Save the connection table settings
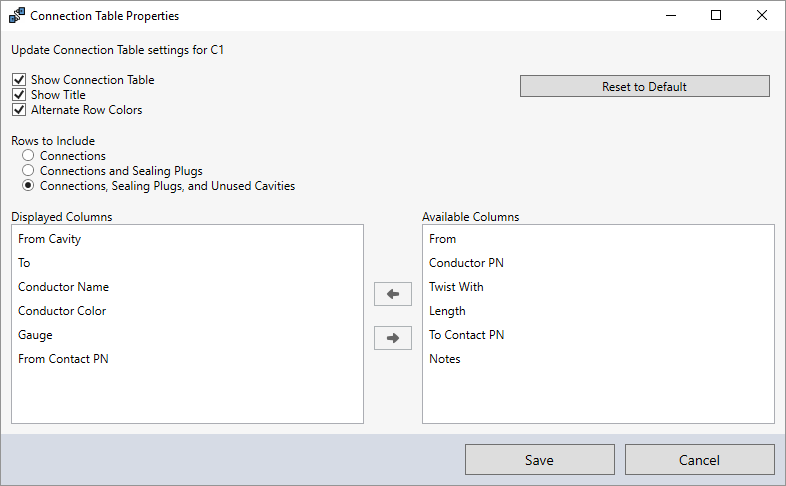This screenshot has width=786, height=486. 540,459
